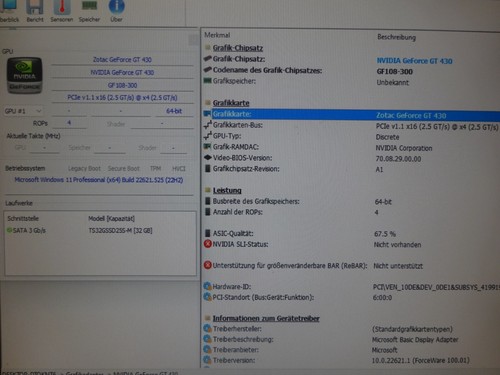This screenshot has width=500, height=375.
Task: Select Informationen zum Gerätetreiber header
Action: coord(266,318)
